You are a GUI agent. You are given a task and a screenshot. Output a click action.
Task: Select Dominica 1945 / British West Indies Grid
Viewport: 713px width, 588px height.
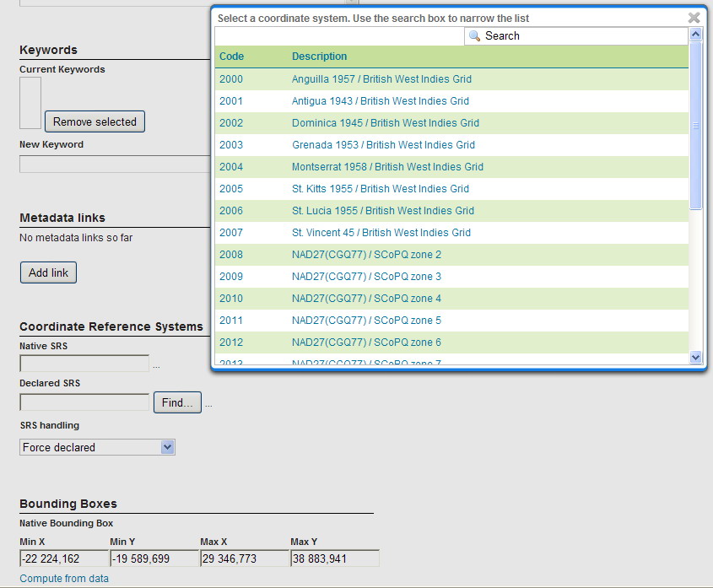click(385, 123)
